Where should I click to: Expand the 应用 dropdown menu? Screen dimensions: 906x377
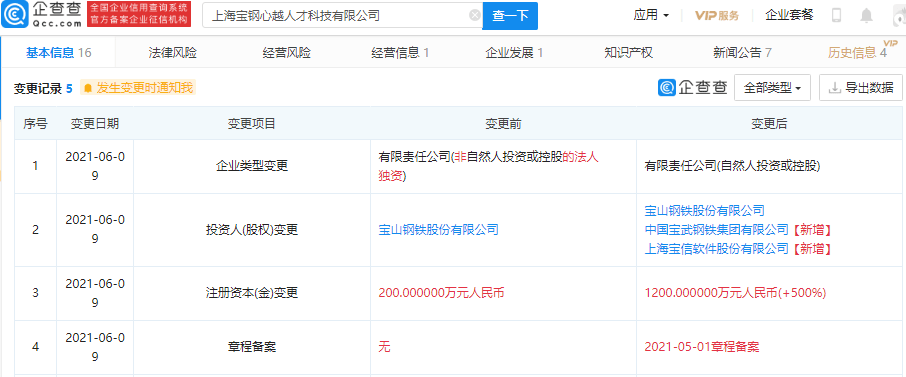[x=651, y=16]
